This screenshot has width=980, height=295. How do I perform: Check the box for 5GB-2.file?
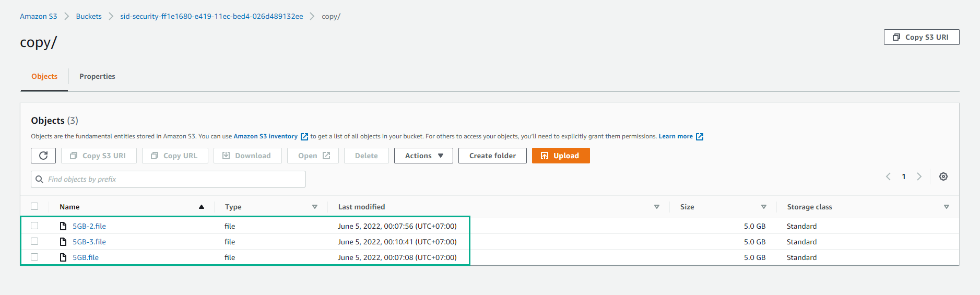[34, 226]
